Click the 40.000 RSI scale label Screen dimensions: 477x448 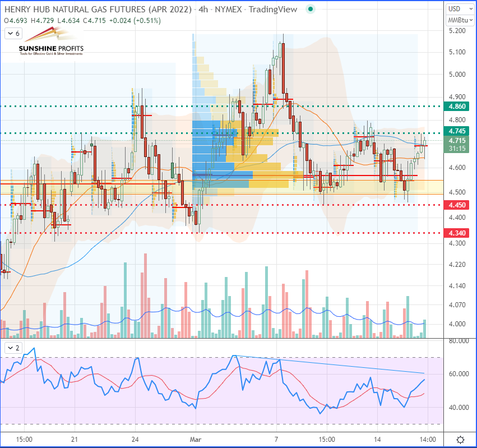click(x=459, y=408)
